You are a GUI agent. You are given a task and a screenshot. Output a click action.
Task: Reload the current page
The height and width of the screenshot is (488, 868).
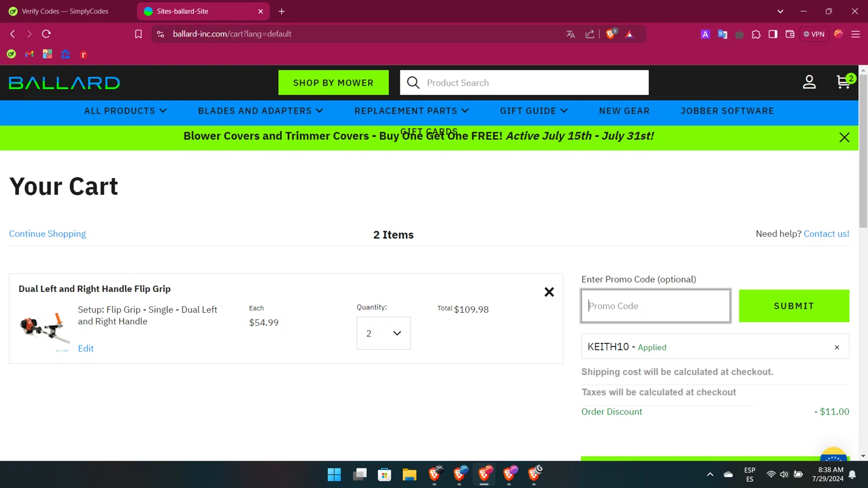click(46, 34)
